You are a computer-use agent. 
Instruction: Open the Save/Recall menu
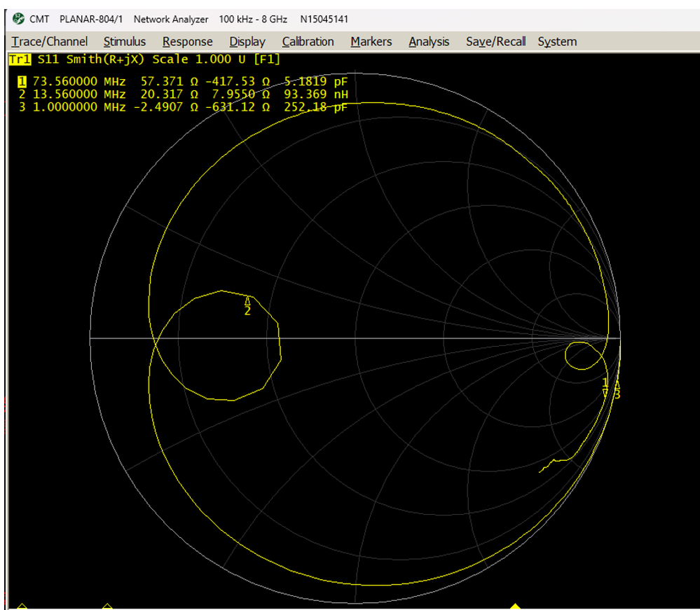pyautogui.click(x=495, y=42)
